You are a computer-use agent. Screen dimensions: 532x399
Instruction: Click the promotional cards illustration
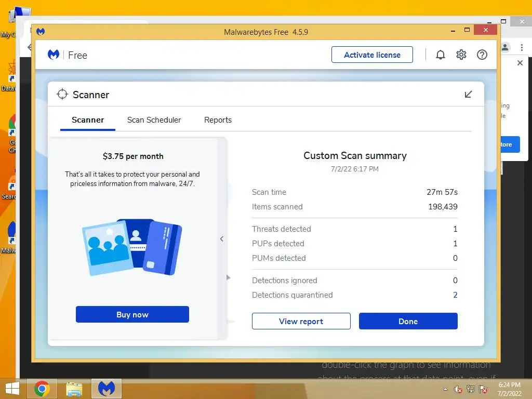[x=132, y=247]
